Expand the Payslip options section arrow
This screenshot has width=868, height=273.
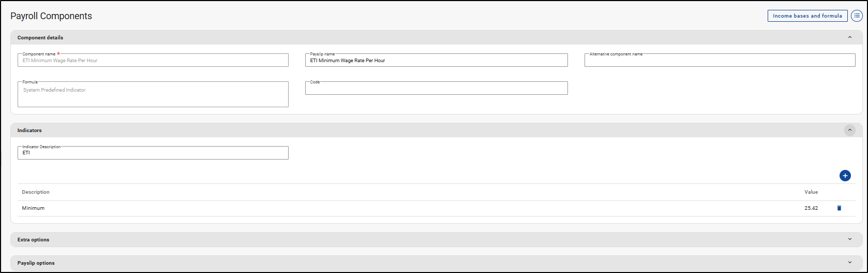click(849, 263)
